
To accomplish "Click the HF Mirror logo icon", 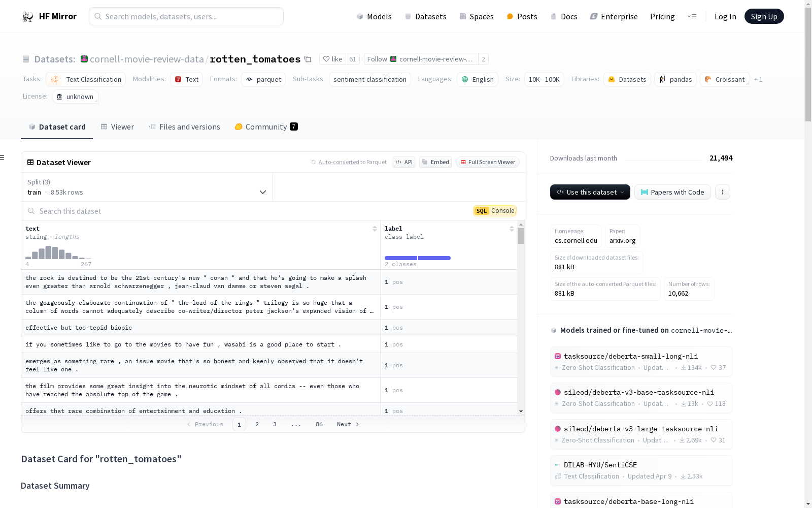I will tap(28, 17).
